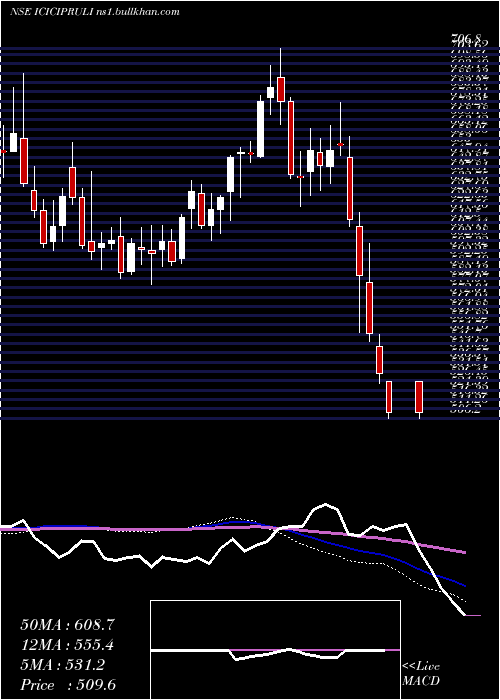
Task: Select the 12MA : 555.4 value
Action: [x=67, y=645]
